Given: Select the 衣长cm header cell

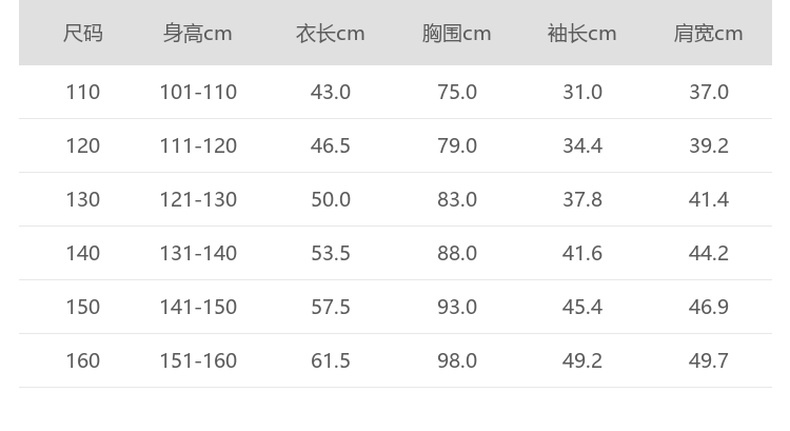Looking at the screenshot, I should click(330, 34).
